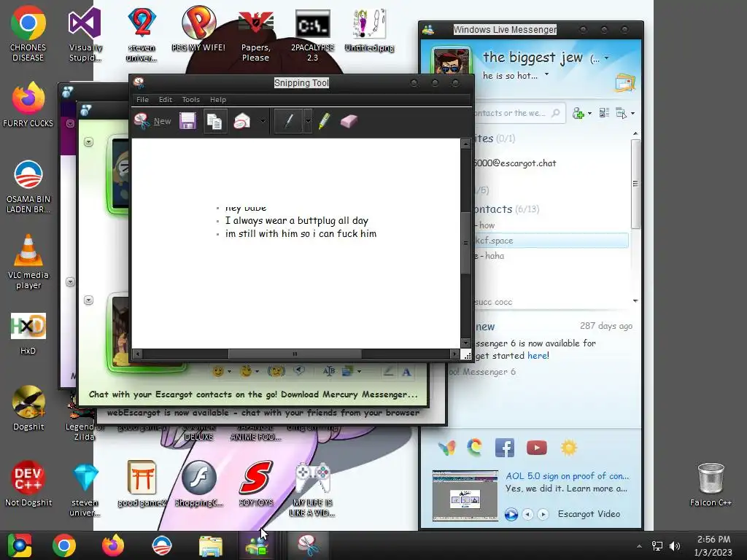747x560 pixels.
Task: Click the MSN butterfly icon in Messenger
Action: tap(447, 448)
